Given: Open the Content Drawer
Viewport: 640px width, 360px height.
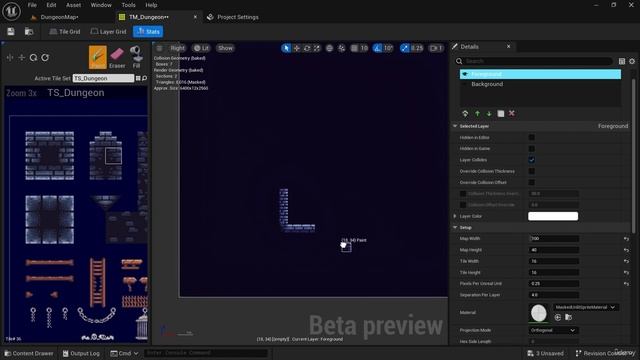Looking at the screenshot, I should [29, 353].
